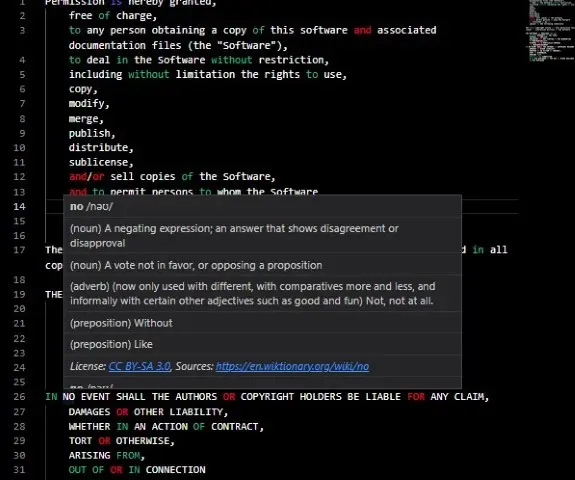Click line number 3 in the gutter

pyautogui.click(x=22, y=30)
